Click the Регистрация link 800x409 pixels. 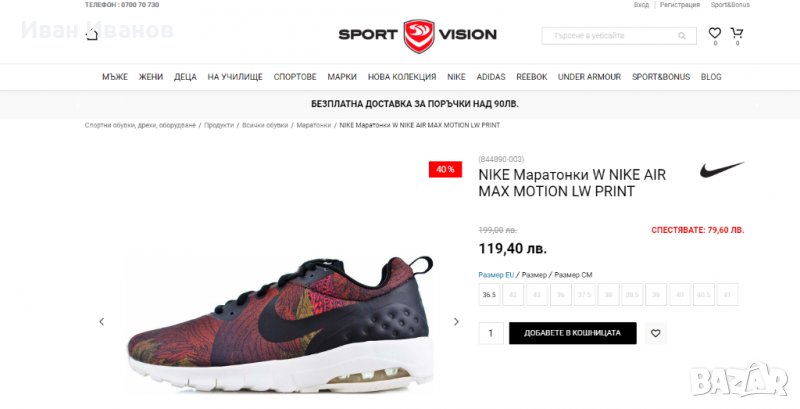pos(680,5)
